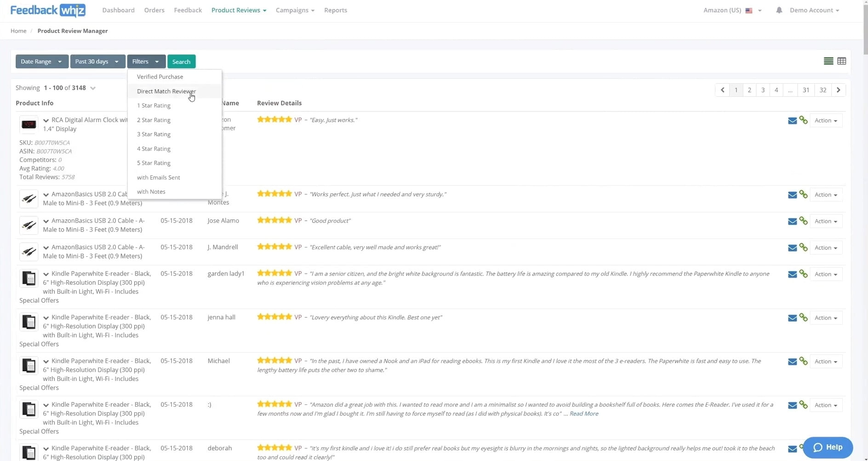Screen dimensions: 868x461
Task: Click email icon for the ":)" reviewer row
Action: (792, 405)
